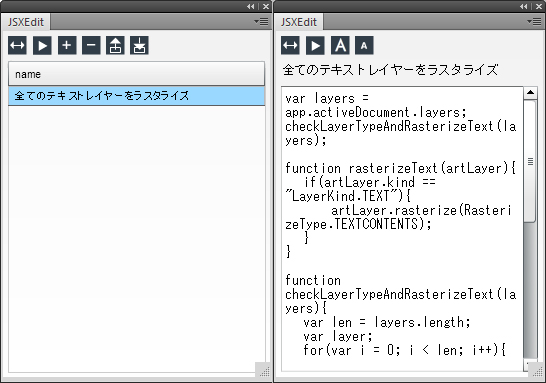Image resolution: width=546 pixels, height=383 pixels.
Task: Click the import (download tray) icon
Action: point(139,45)
